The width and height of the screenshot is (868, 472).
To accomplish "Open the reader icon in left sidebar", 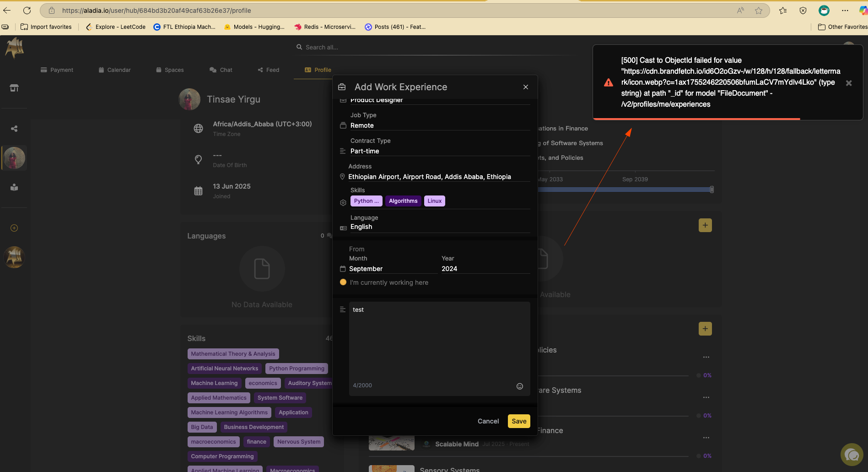I will (14, 187).
